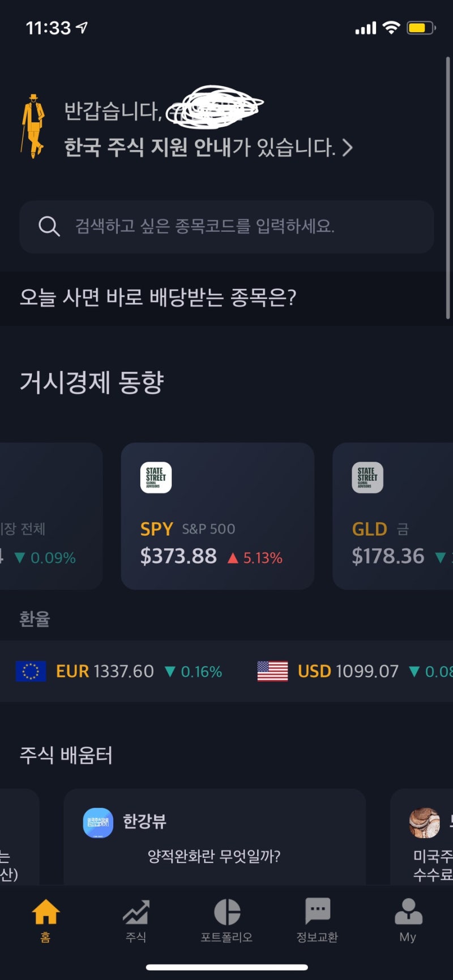453x980 pixels.
Task: Tap the magnifying glass search icon
Action: [x=50, y=227]
